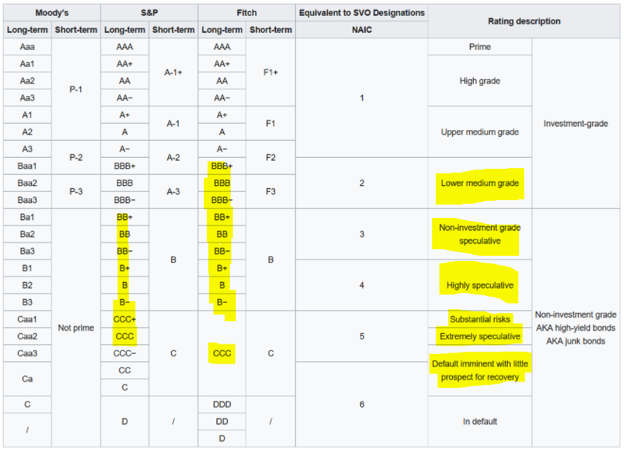Screen dimensions: 624x450
Task: Click the Baa1 rating cell
Action: (27, 166)
